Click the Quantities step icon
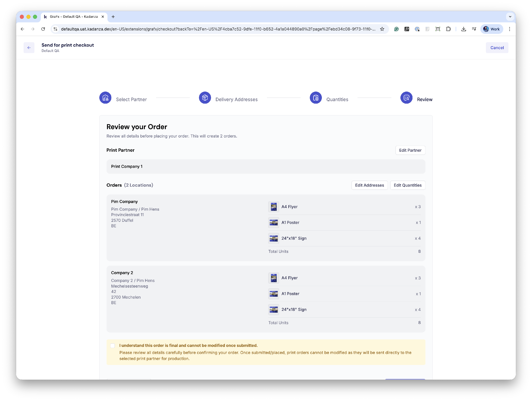This screenshot has height=401, width=532. coord(315,98)
